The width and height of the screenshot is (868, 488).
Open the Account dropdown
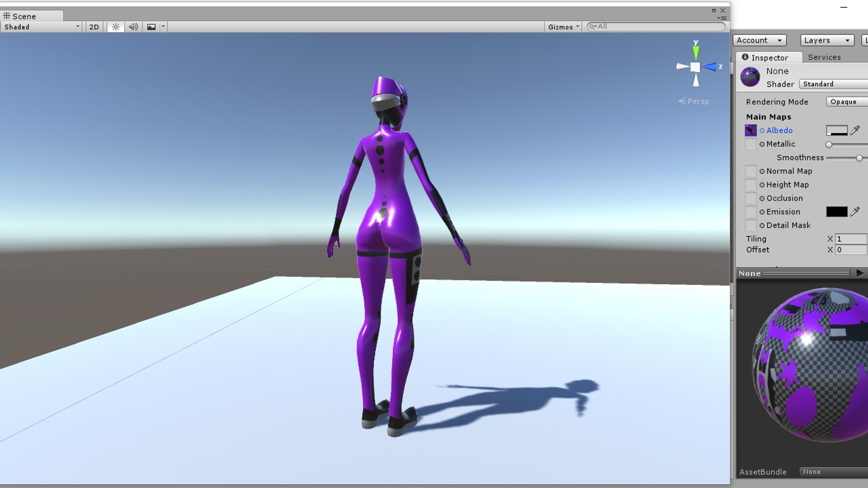tap(759, 40)
